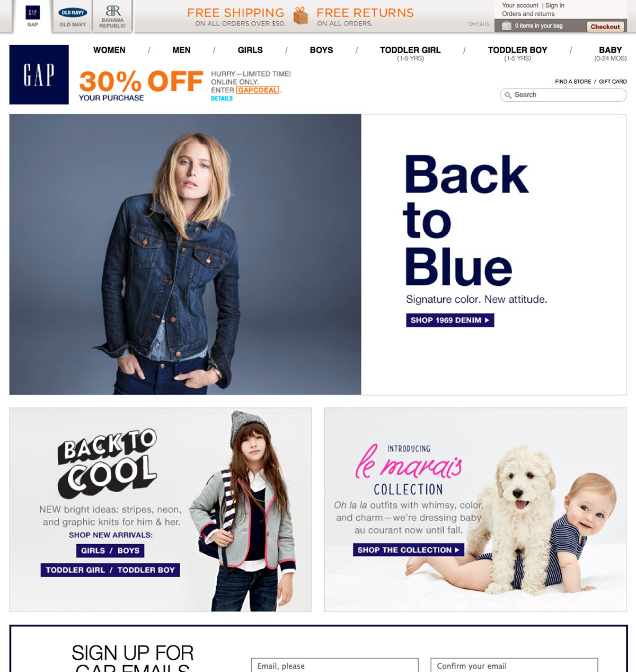Open Sign in link
636x672 pixels.
click(x=555, y=5)
